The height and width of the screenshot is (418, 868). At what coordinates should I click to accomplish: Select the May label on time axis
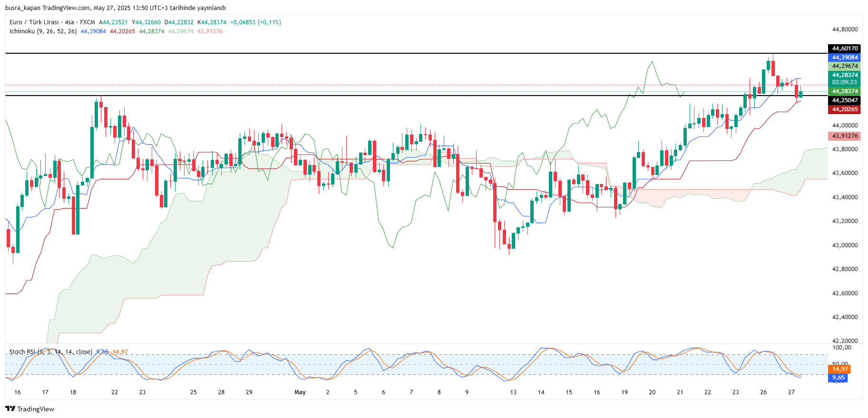pos(300,392)
